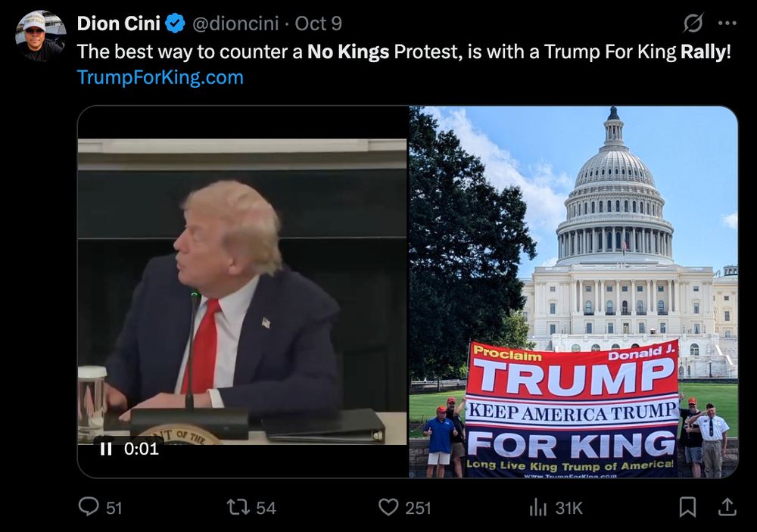The image size is (757, 532).
Task: Open Dion Cini's profile avatar
Action: 40,36
